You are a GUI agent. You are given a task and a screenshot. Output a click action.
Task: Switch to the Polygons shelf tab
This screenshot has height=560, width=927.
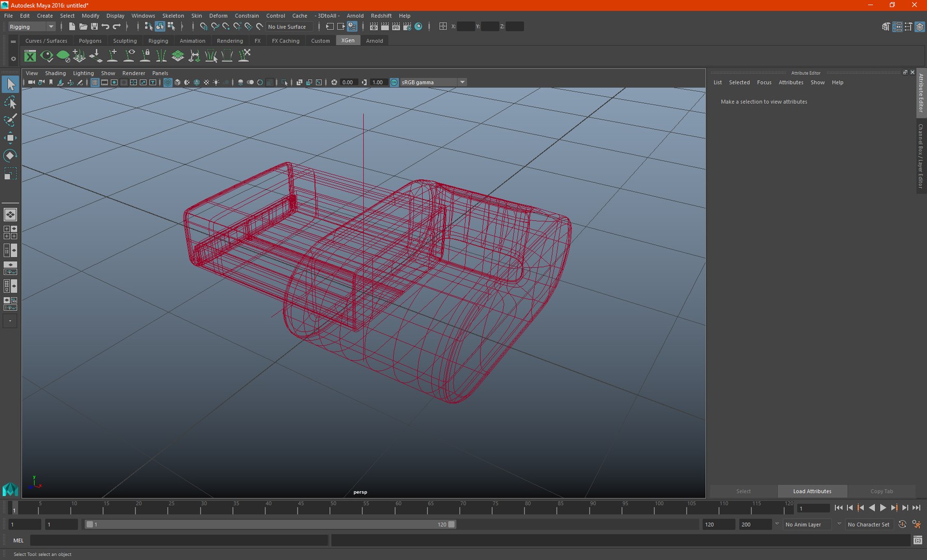90,40
